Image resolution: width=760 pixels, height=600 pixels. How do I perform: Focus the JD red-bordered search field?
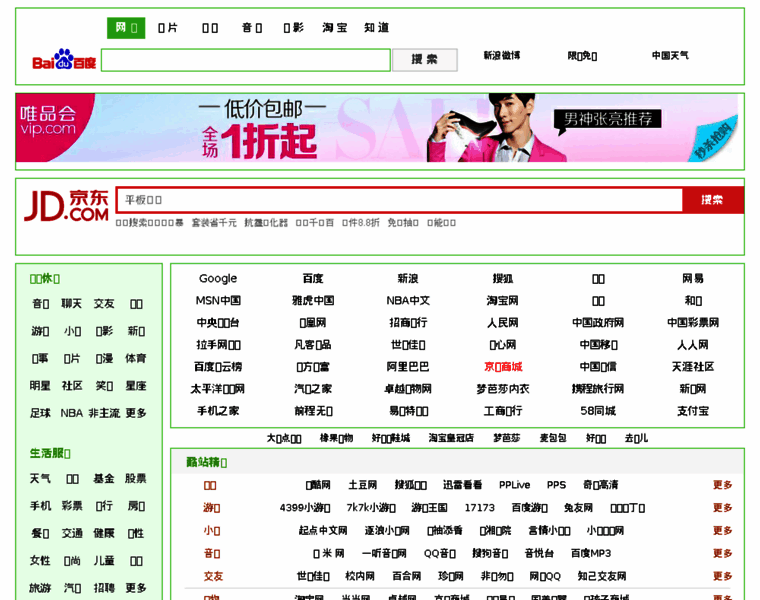tap(399, 200)
